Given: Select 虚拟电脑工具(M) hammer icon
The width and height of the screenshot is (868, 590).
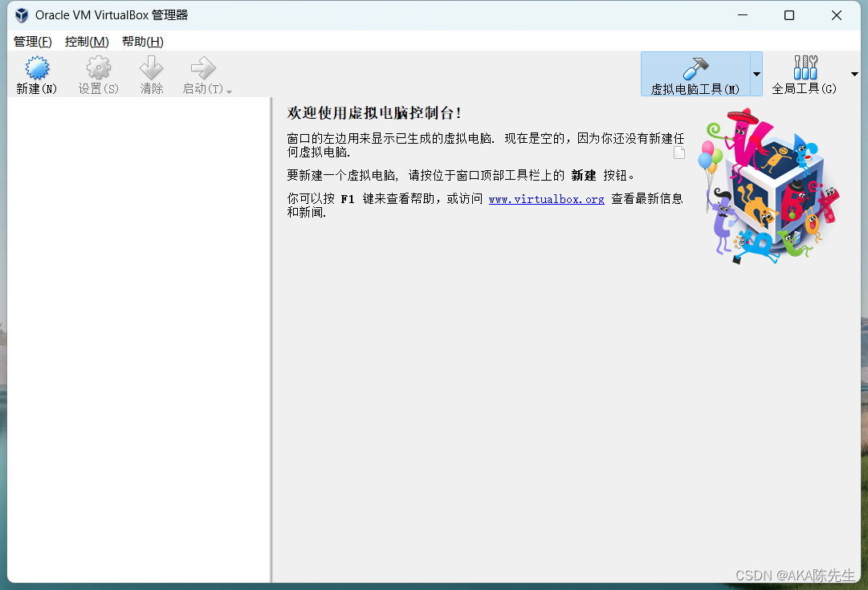Looking at the screenshot, I should point(695,68).
